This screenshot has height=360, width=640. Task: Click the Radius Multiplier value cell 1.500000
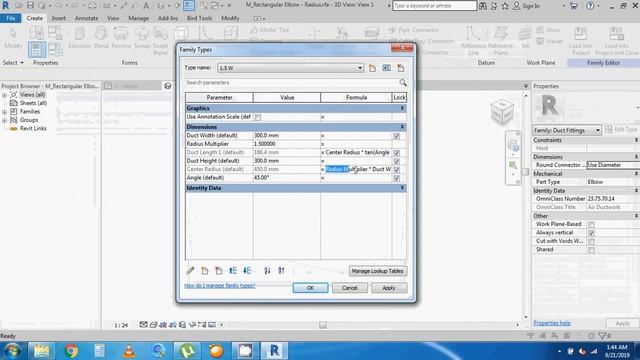287,144
